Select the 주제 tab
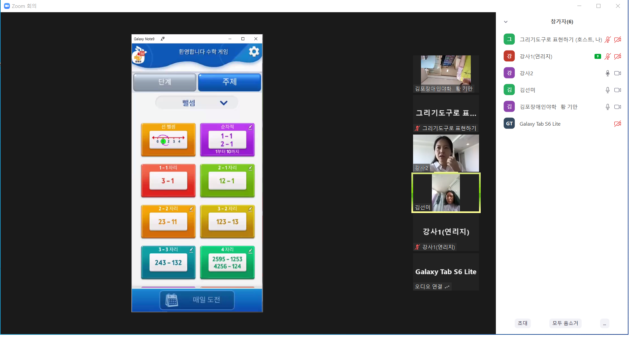Viewport: 644px width, 341px height. tap(230, 82)
